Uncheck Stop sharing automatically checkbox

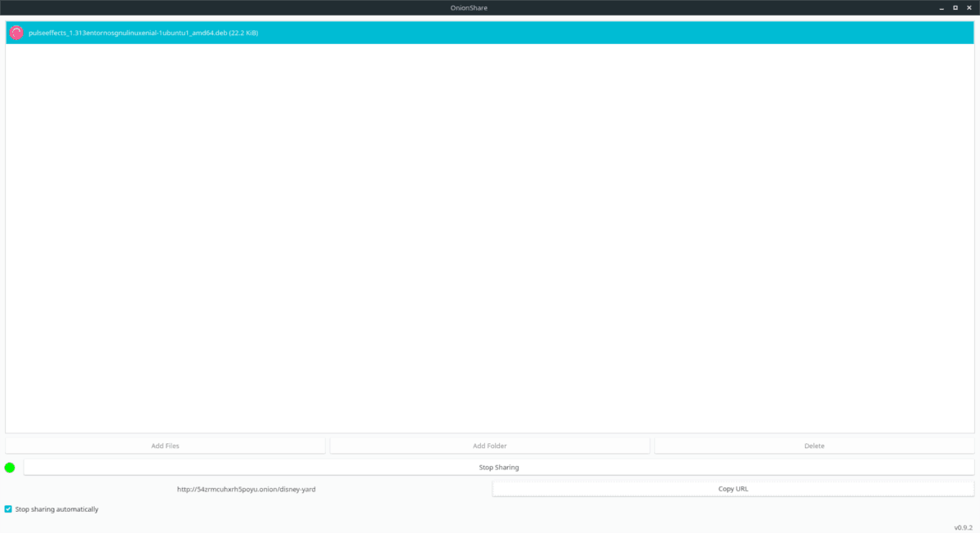coord(8,509)
